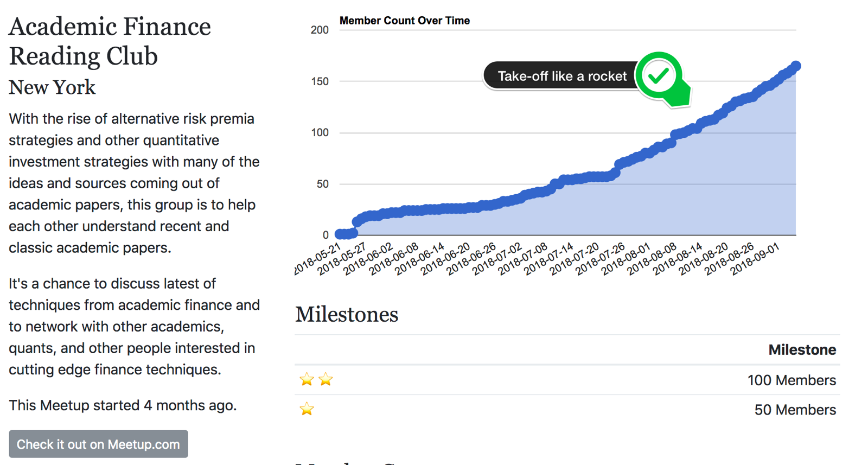The height and width of the screenshot is (465, 868).
Task: Click the last data point on the chart line
Action: pyautogui.click(x=796, y=66)
